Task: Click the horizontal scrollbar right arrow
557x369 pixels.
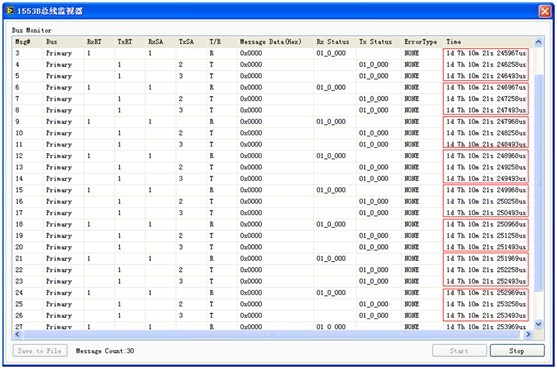Action: [x=528, y=334]
